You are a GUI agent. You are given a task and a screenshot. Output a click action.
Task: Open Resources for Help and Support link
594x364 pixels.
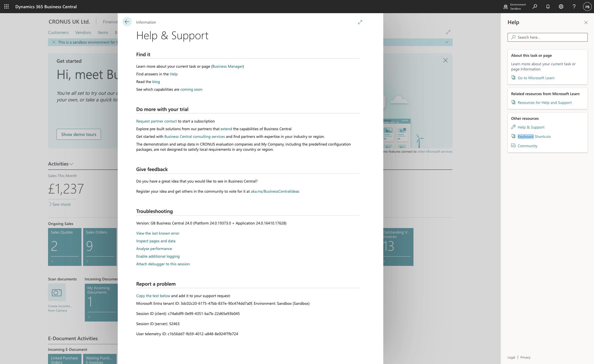click(545, 103)
